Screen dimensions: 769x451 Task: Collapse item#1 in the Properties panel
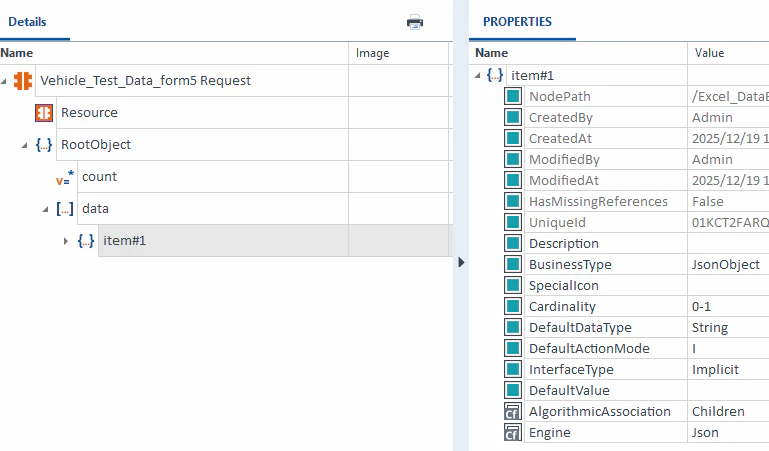click(x=478, y=76)
